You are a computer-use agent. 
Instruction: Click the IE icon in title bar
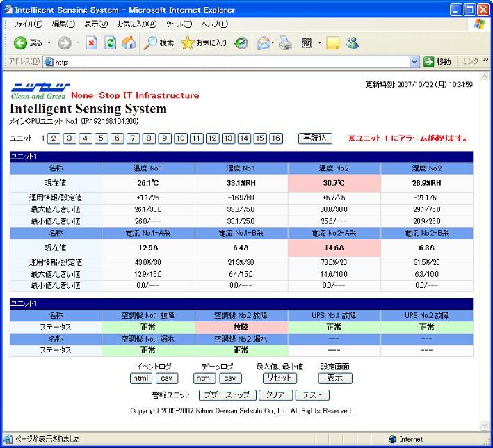[x=8, y=10]
